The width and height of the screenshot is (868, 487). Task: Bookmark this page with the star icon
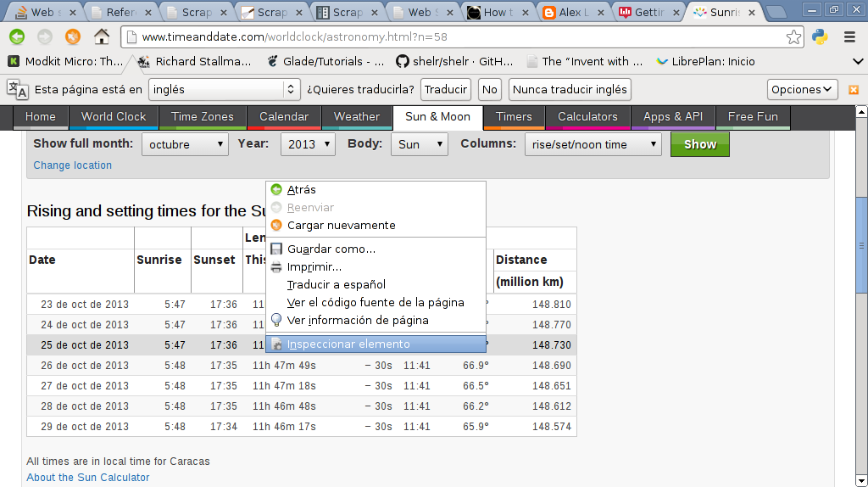point(793,37)
